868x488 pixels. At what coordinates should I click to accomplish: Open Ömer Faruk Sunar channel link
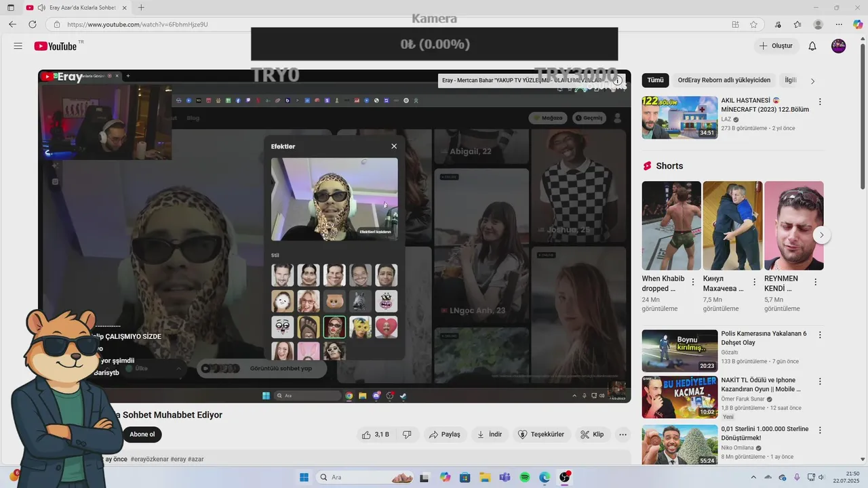(x=743, y=399)
